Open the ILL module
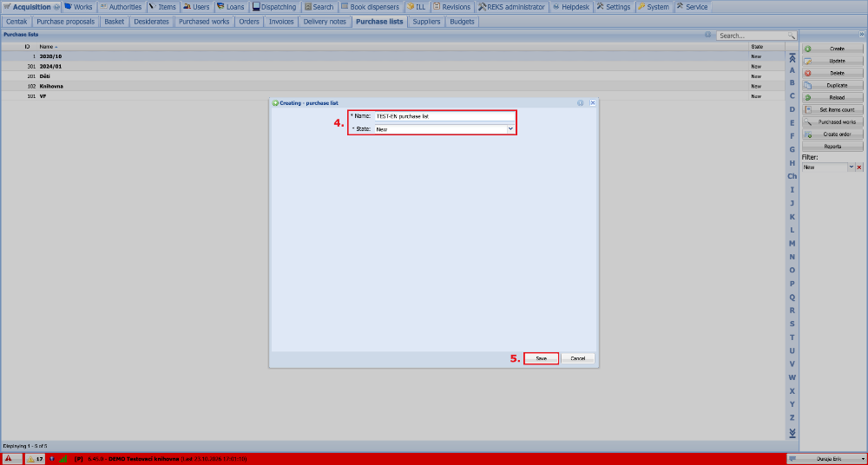This screenshot has height=465, width=868. coord(417,7)
